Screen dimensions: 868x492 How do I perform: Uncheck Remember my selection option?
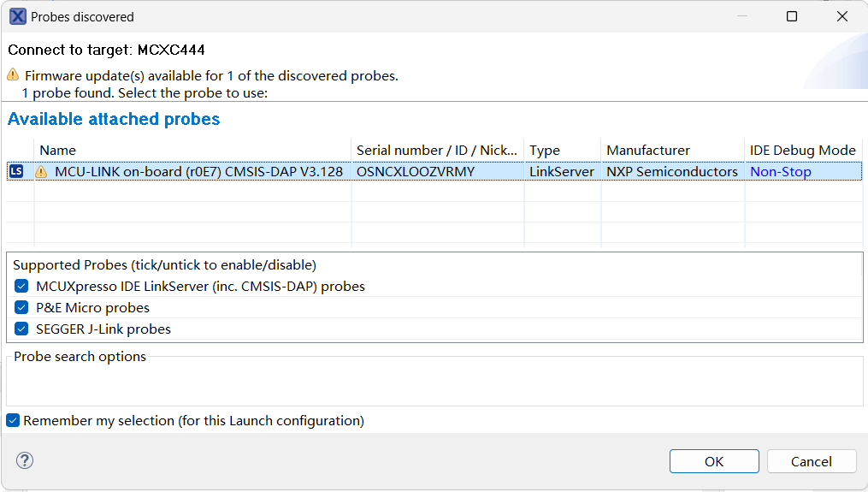(13, 421)
